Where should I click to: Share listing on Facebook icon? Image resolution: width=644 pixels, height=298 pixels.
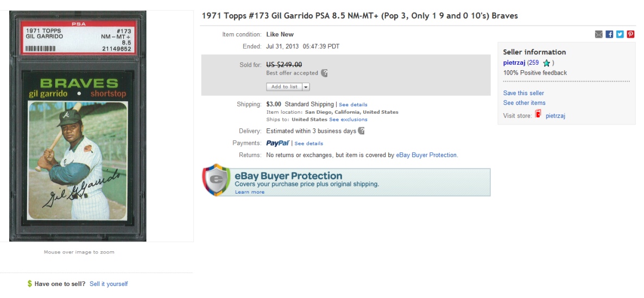tap(609, 34)
